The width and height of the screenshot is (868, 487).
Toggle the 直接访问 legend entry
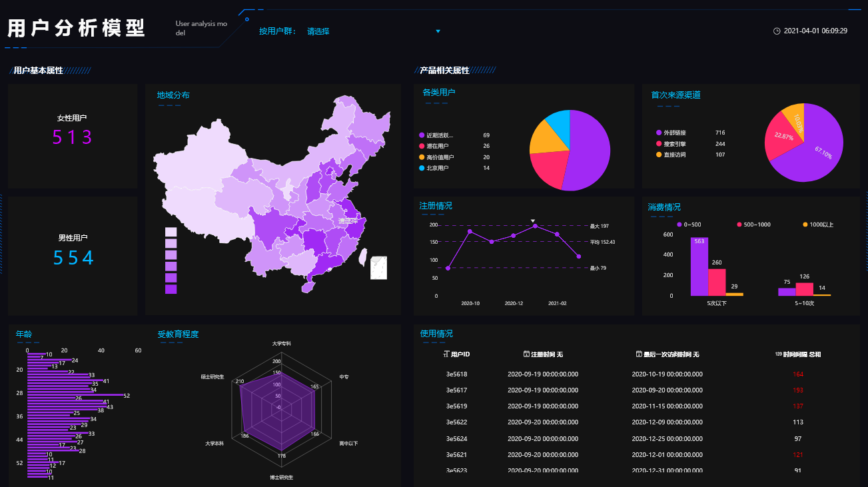coord(671,155)
